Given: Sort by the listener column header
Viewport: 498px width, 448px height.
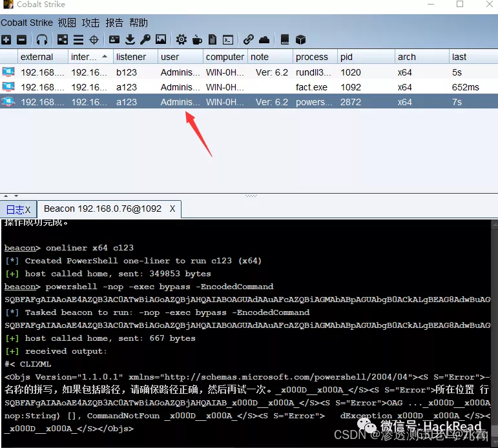Looking at the screenshot, I should 135,57.
